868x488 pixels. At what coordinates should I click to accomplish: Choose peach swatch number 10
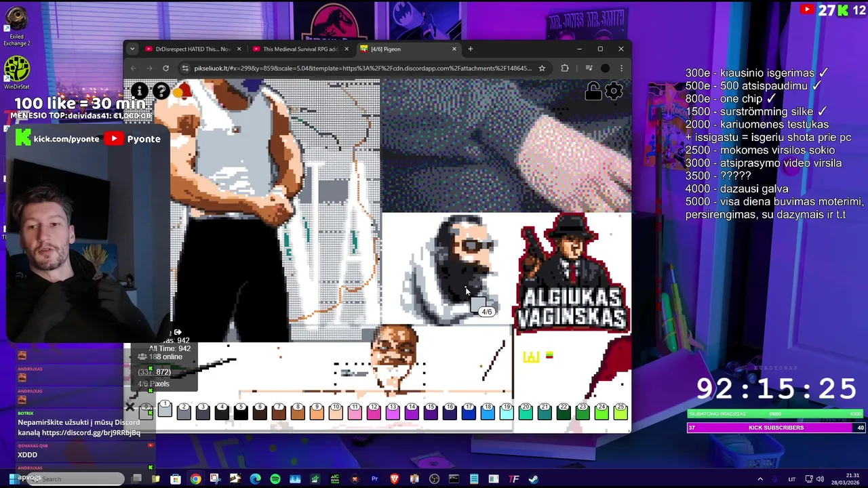(x=336, y=411)
